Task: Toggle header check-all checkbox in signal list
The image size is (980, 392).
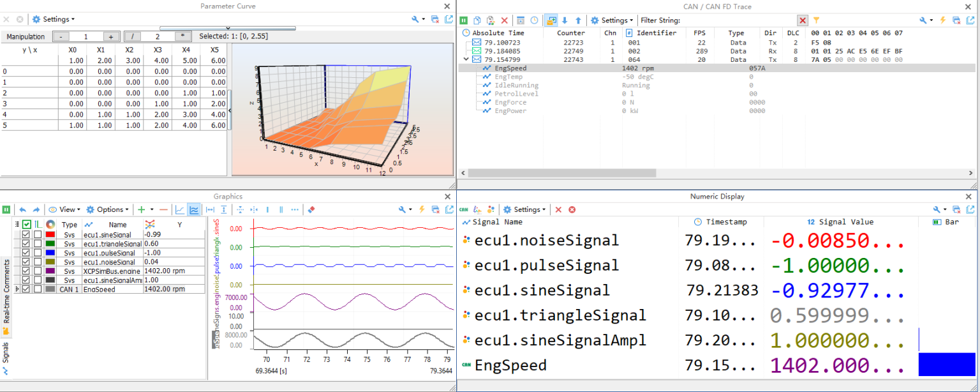Action: (26, 225)
